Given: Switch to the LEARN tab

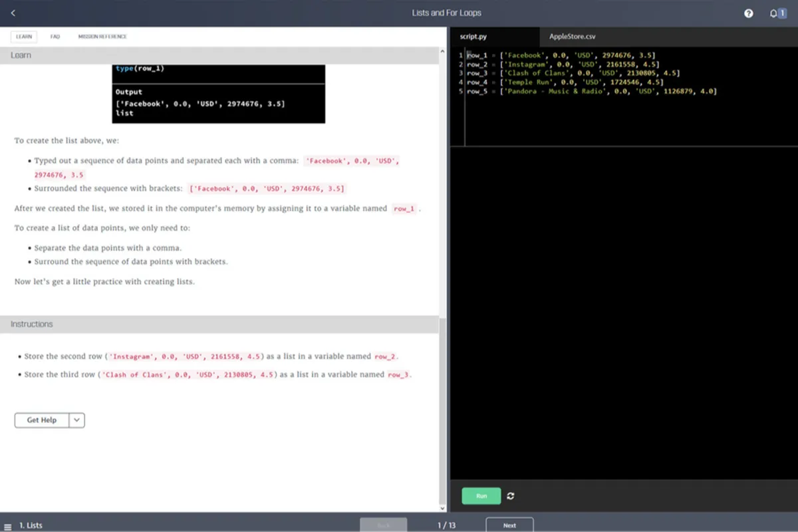Looking at the screenshot, I should point(24,37).
